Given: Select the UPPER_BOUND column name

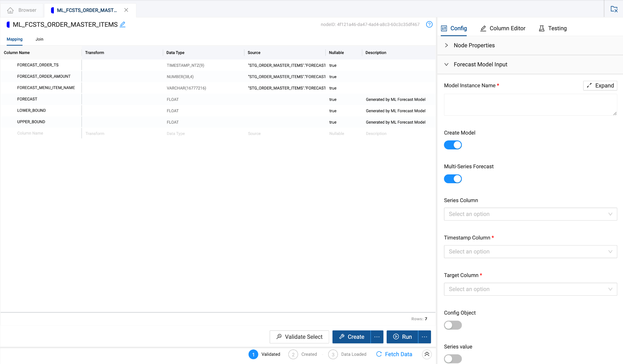Looking at the screenshot, I should point(31,122).
